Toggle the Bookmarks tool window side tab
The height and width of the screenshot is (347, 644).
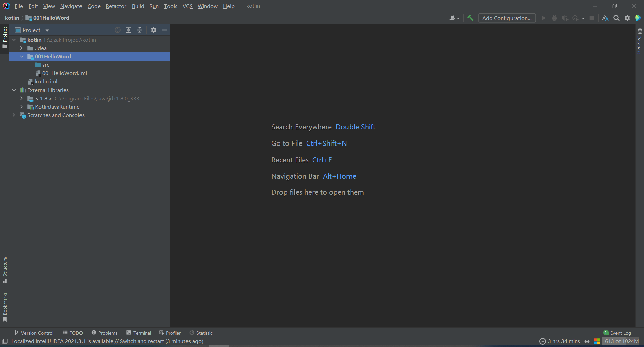click(5, 307)
